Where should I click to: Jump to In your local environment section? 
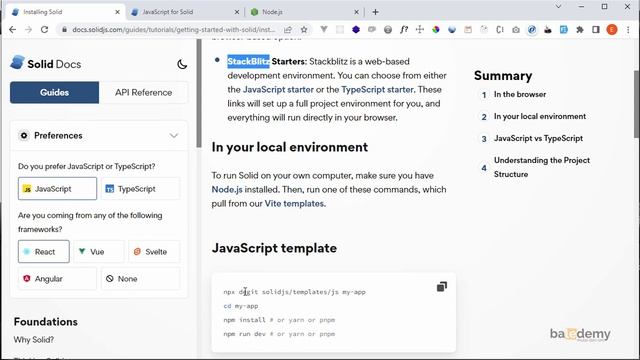(540, 116)
